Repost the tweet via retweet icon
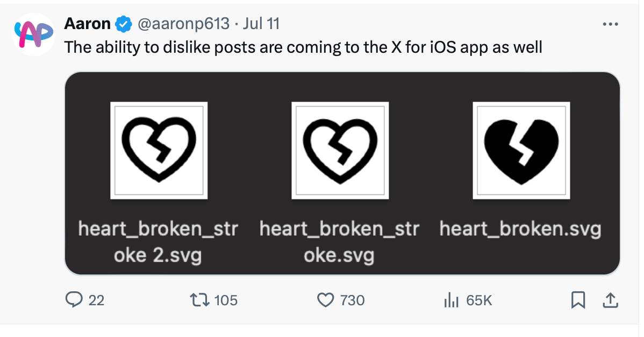 coord(199,299)
